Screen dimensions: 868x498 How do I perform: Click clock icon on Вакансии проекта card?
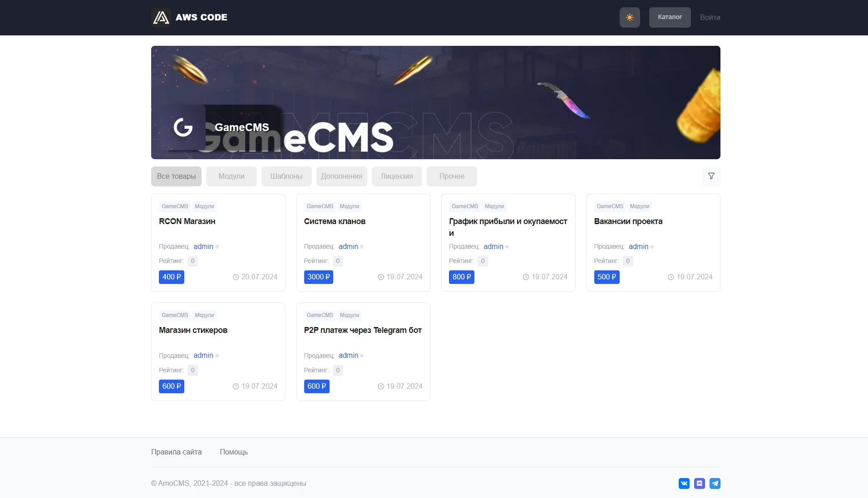click(671, 277)
